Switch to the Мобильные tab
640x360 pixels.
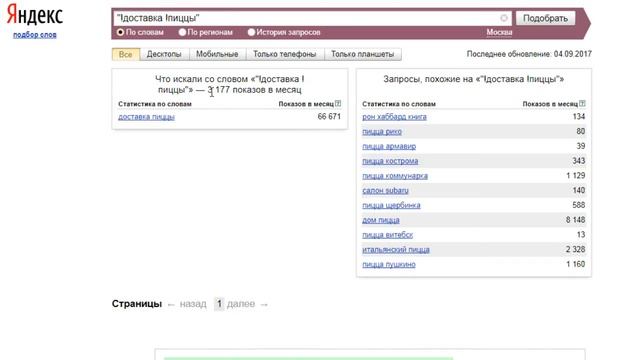[x=217, y=54]
